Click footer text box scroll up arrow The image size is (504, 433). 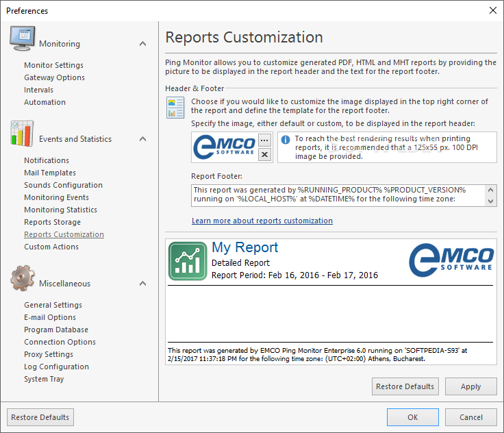(490, 190)
